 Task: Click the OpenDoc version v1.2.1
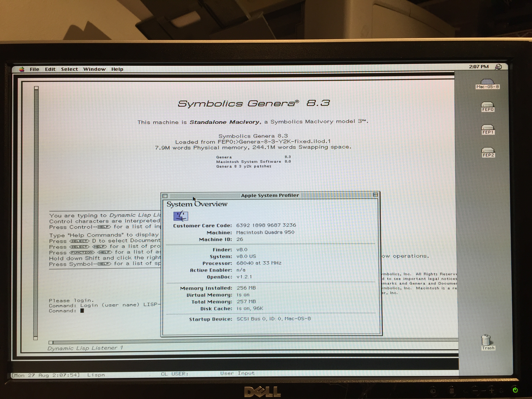point(244,277)
